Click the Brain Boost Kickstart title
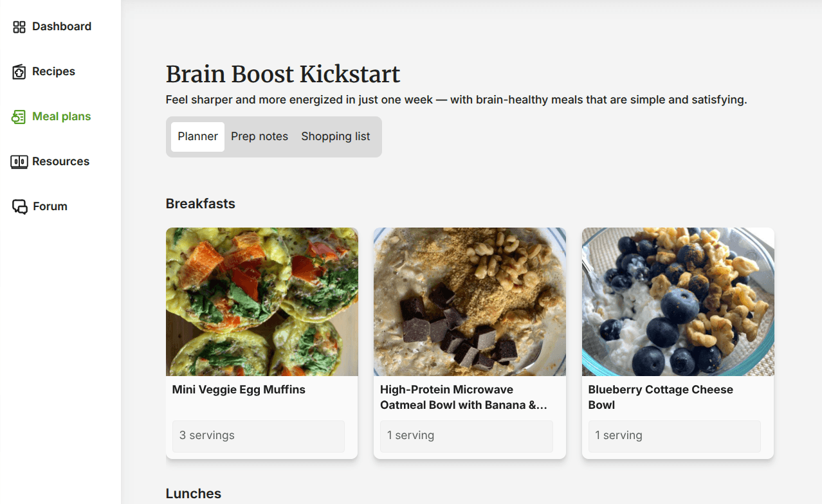The height and width of the screenshot is (504, 822). [283, 74]
